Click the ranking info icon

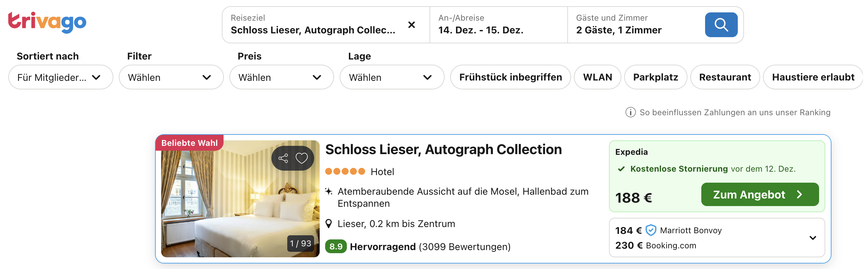tap(630, 112)
